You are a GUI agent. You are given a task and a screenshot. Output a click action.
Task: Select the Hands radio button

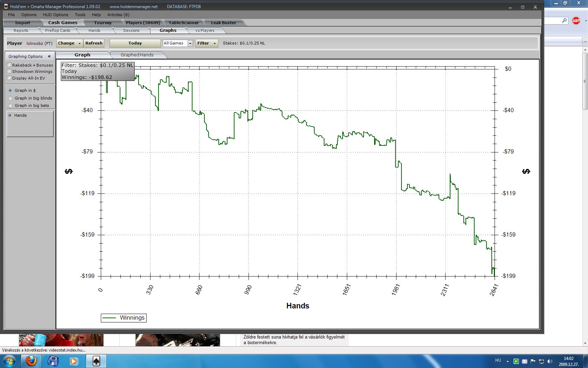click(10, 115)
